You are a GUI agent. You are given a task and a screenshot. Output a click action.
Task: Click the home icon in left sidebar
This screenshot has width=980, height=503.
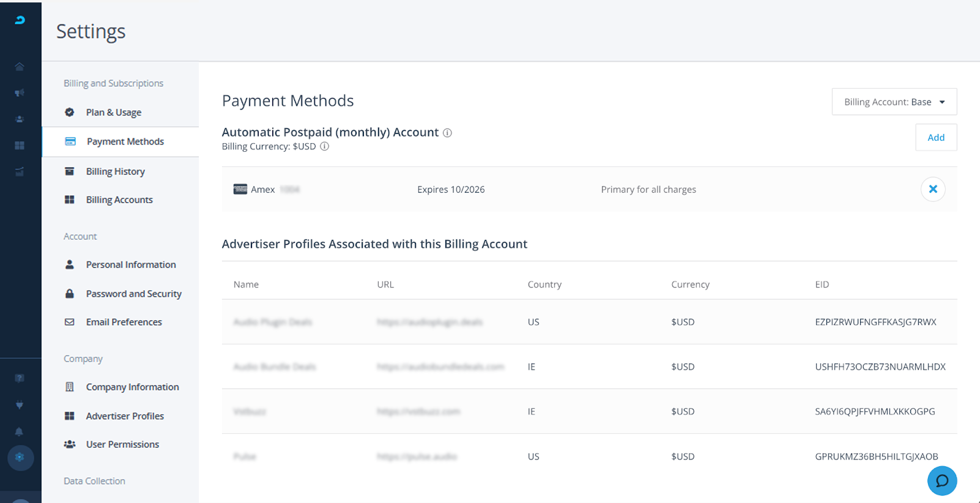(x=20, y=67)
